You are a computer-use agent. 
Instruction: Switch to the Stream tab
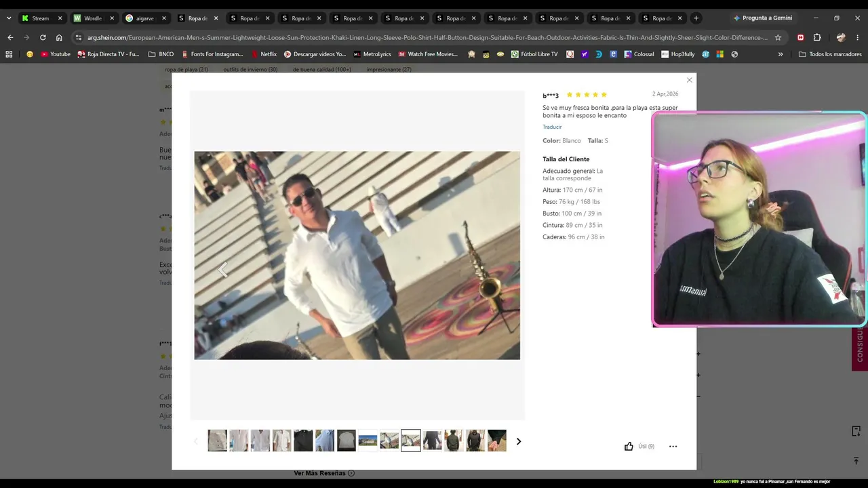tap(42, 18)
